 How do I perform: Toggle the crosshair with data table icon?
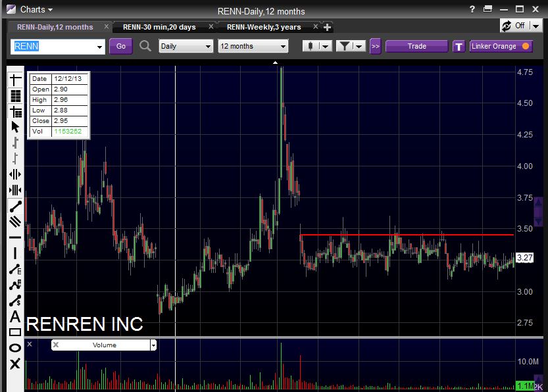click(x=15, y=111)
